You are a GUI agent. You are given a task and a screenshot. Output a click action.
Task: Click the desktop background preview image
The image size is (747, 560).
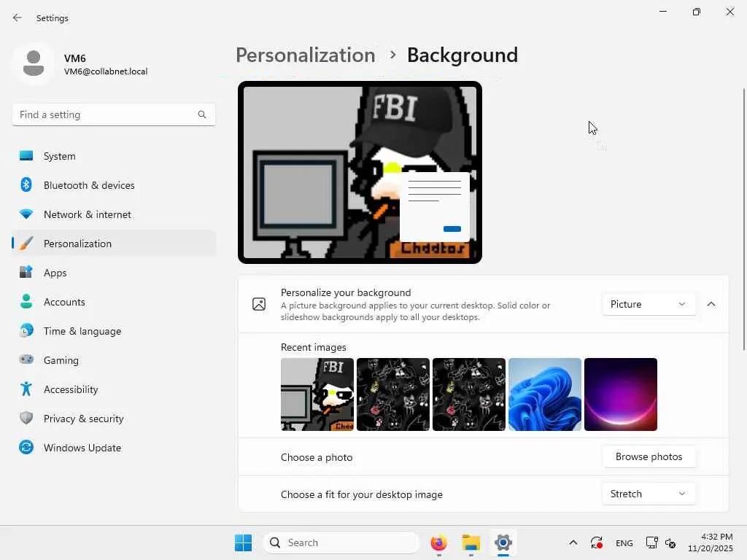point(360,172)
